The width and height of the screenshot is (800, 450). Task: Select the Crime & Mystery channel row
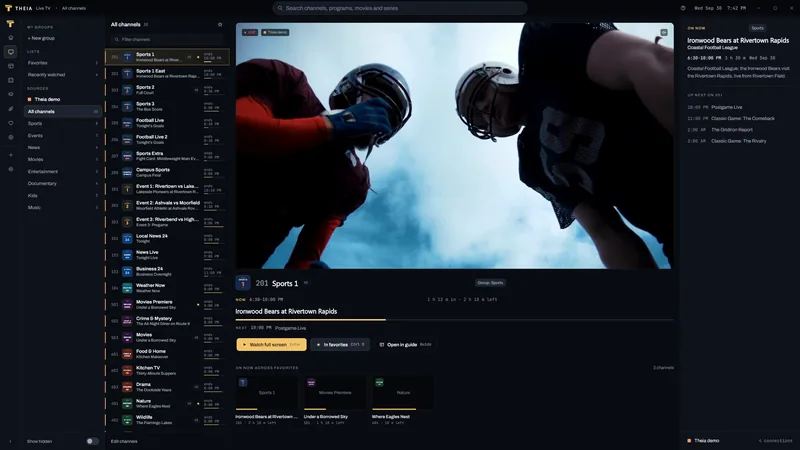[x=167, y=321]
